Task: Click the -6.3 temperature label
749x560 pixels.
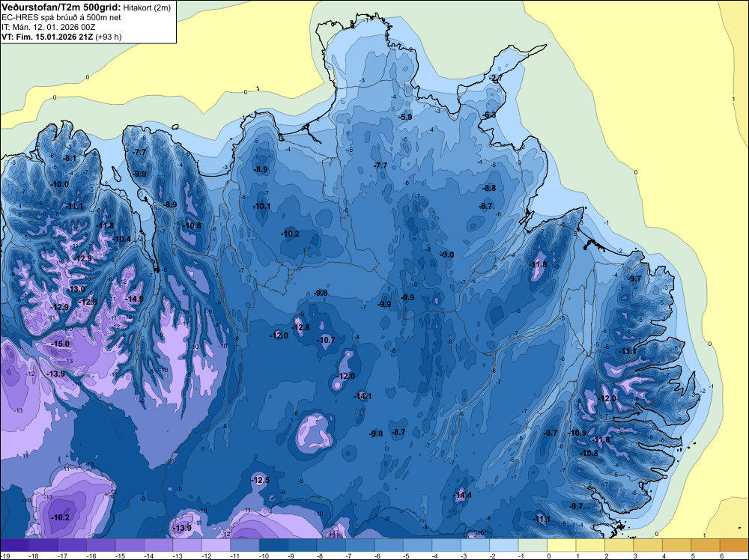Action: pos(488,115)
